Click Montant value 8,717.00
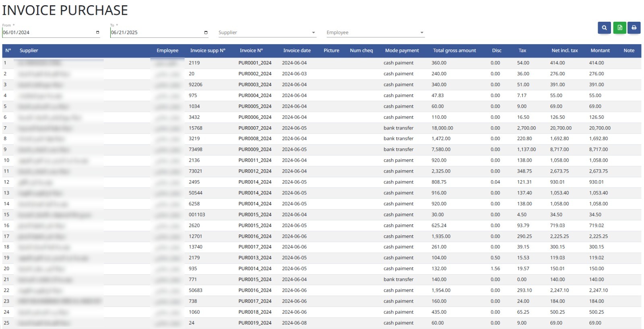Viewport: 644px width, 329px height. (x=599, y=150)
